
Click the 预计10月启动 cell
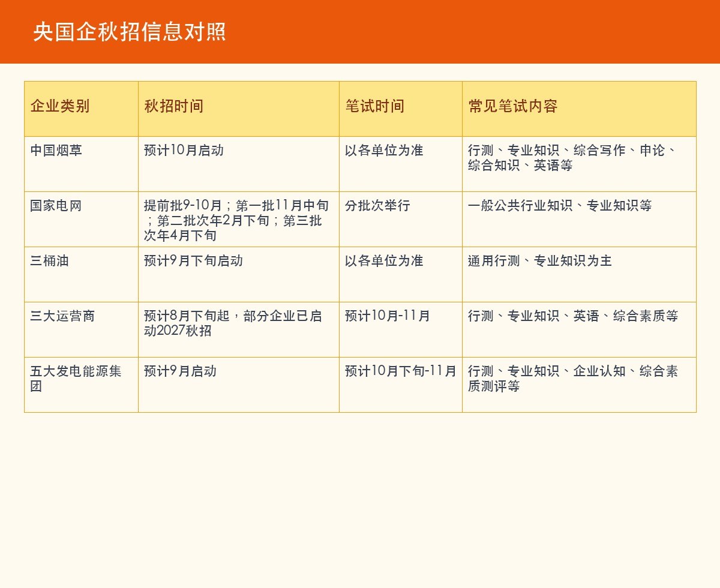pos(239,164)
